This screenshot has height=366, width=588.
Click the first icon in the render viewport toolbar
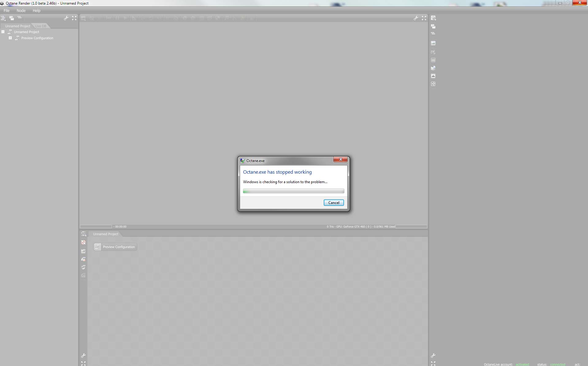pyautogui.click(x=83, y=18)
